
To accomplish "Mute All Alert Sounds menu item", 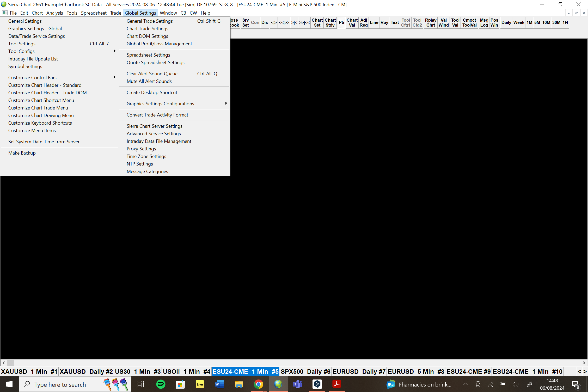I will click(x=149, y=81).
